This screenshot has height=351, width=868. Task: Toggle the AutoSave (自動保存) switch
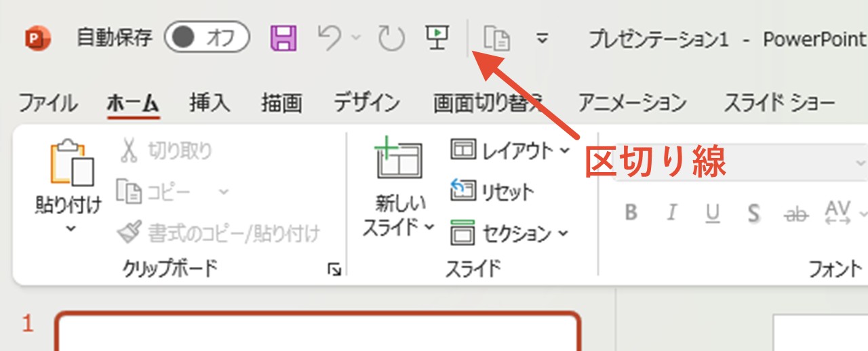point(207,38)
